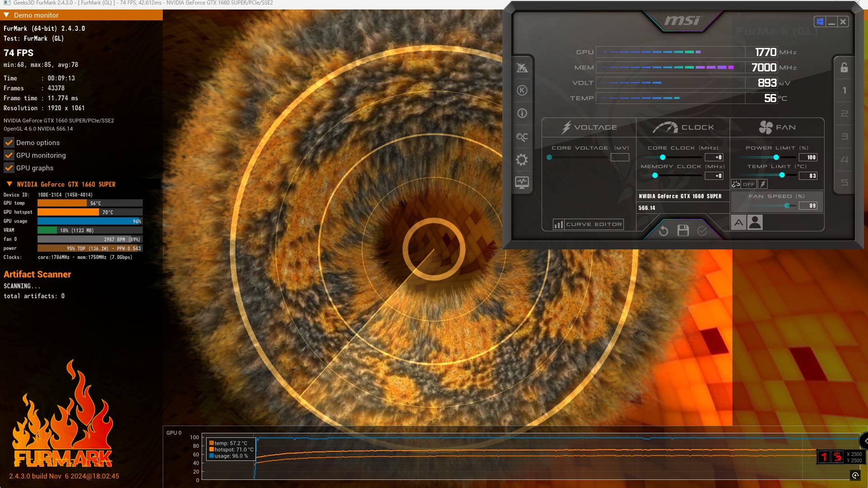Toggle temperature priority lightning icon
Image resolution: width=868 pixels, height=488 pixels.
click(763, 184)
